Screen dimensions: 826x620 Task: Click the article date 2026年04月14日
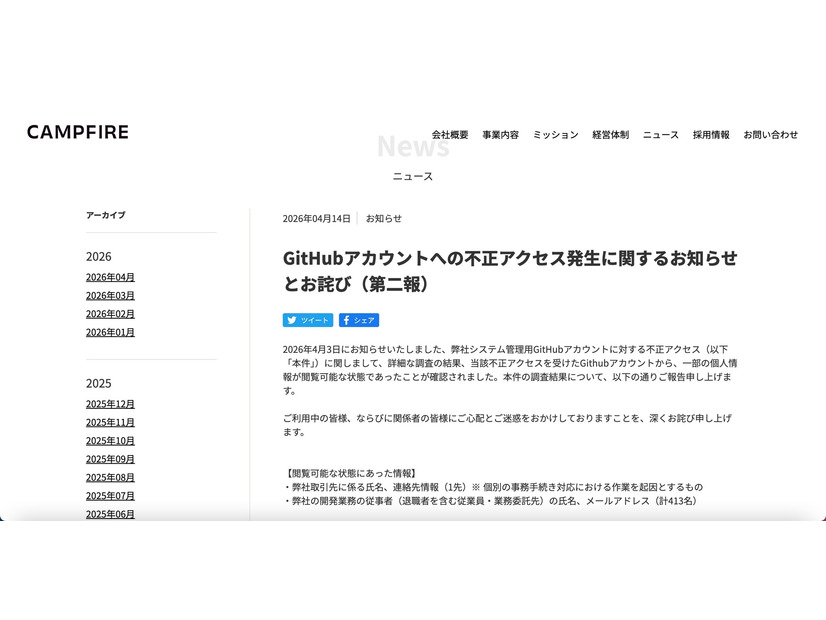317,219
